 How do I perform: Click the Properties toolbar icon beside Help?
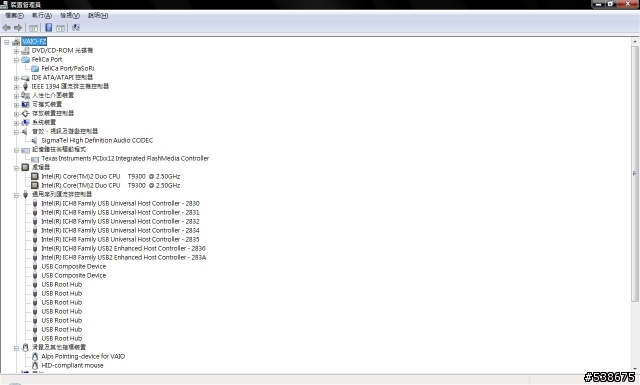coord(60,28)
